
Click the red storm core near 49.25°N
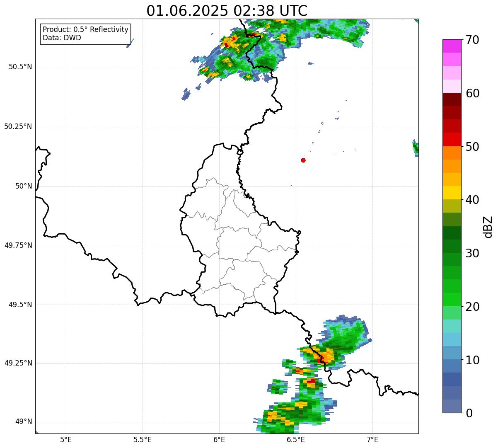pyautogui.click(x=321, y=361)
